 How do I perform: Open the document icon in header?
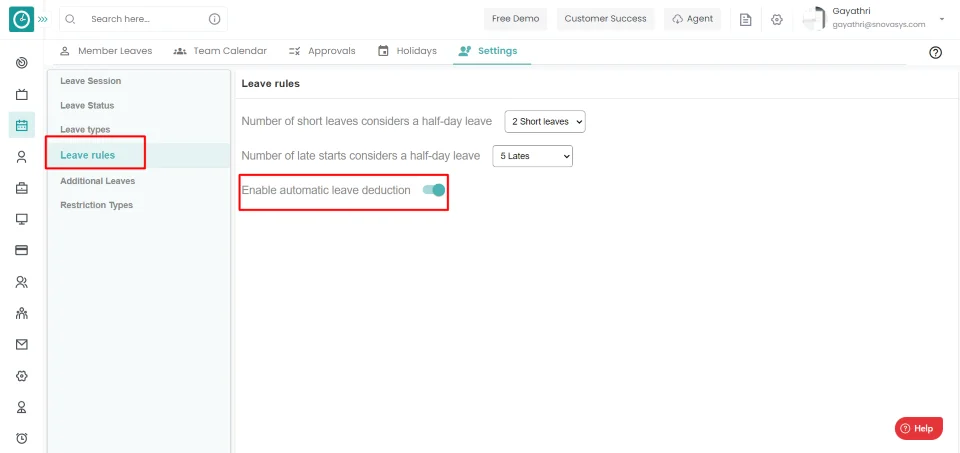pos(745,20)
